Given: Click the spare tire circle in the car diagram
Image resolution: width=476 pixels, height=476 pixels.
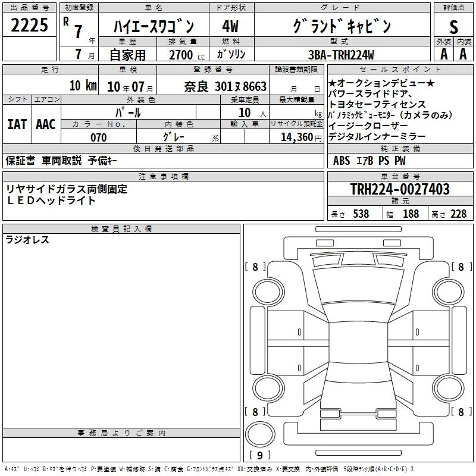Looking at the screenshot, I should coord(260,436).
